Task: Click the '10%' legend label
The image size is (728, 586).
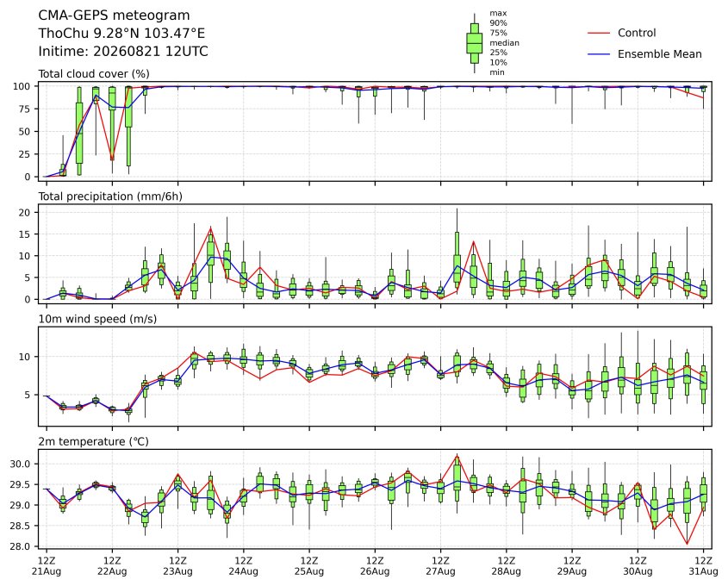Action: 498,62
